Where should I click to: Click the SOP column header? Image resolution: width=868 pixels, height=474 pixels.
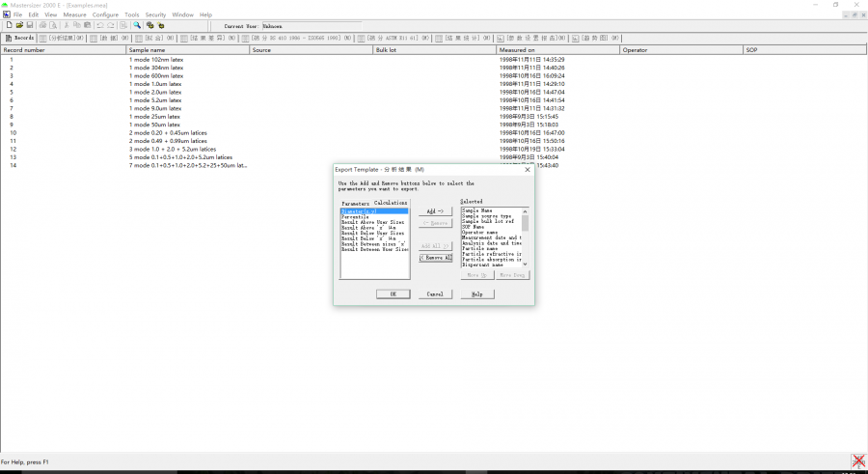point(805,50)
